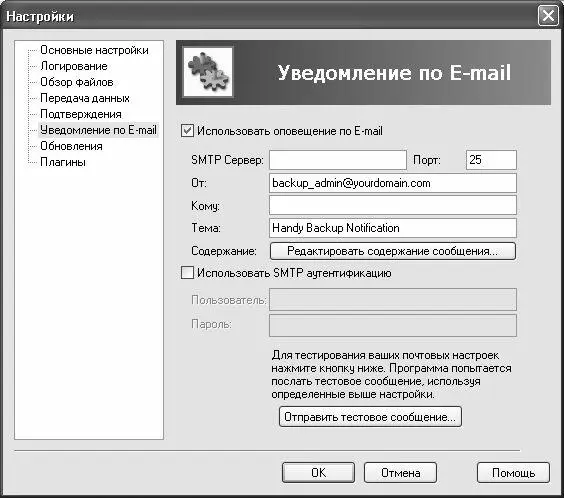Open Редактировать содержание сообщения dialog
Screen dimensions: 564x498
(x=393, y=251)
